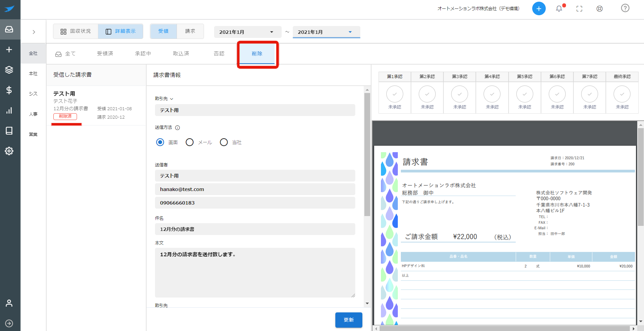644x331 pixels.
Task: Open the dollar sign billing icon
Action: (9, 90)
